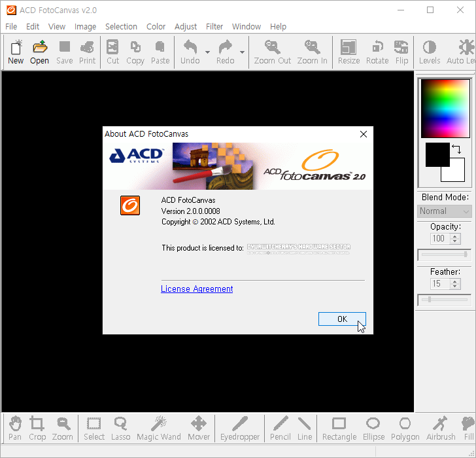This screenshot has width=476, height=458.
Task: Open the Selection menu
Action: pyautogui.click(x=121, y=27)
